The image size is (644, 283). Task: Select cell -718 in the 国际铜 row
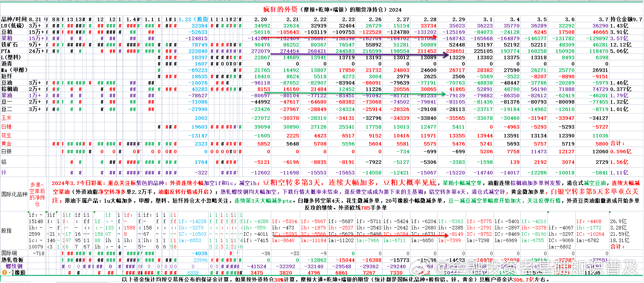coord(38,253)
